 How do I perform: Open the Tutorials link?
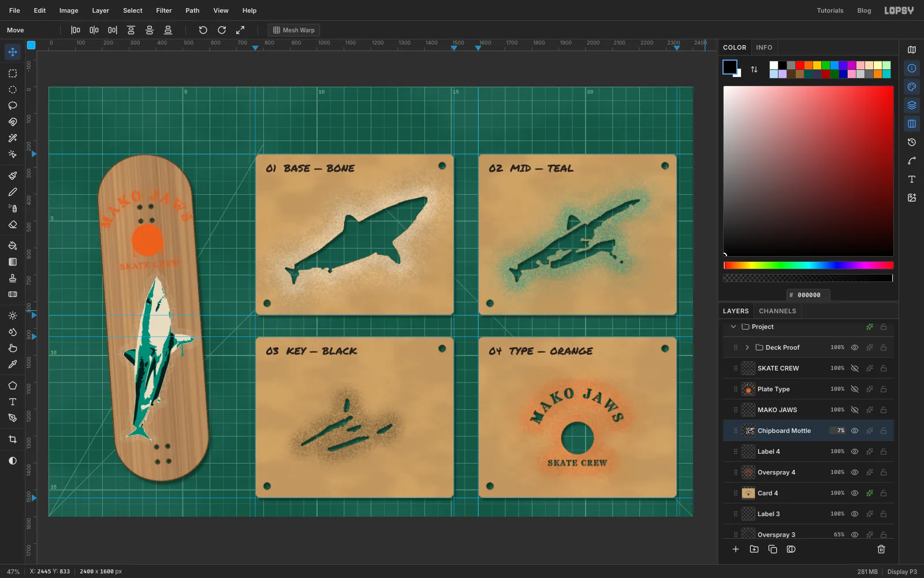(830, 10)
